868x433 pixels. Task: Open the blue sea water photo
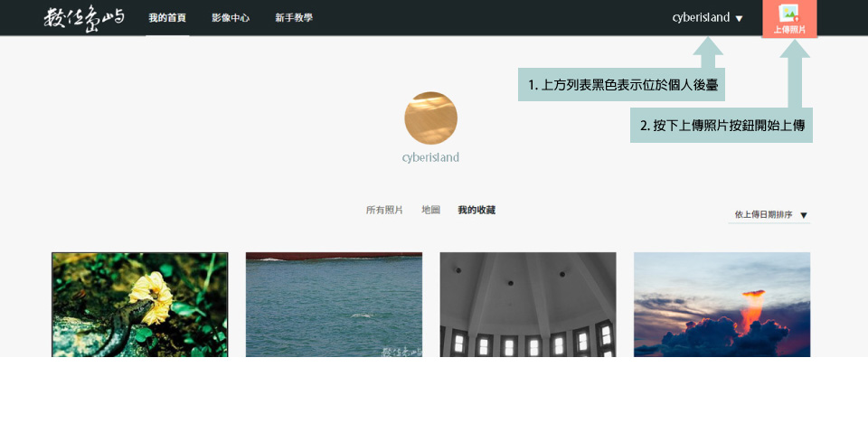(334, 305)
